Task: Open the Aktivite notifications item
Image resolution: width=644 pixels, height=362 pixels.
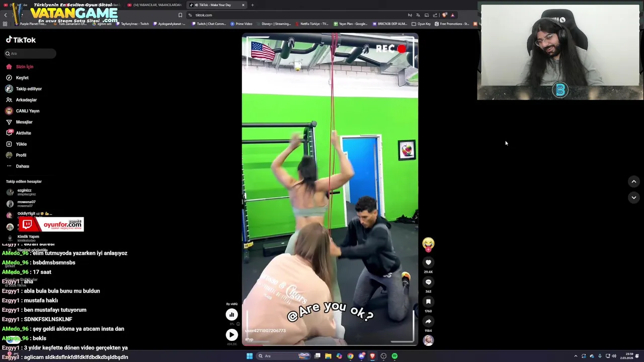Action: [18, 133]
